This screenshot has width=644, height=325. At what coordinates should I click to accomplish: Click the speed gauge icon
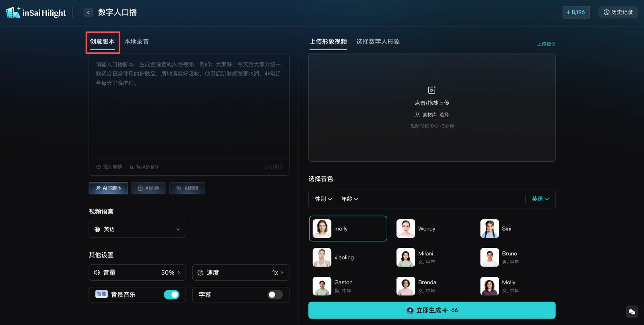[x=200, y=273]
